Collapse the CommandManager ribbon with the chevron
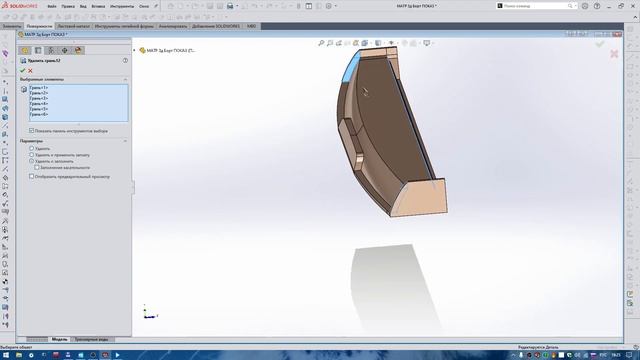Viewport: 640px width, 360px height. [635, 17]
